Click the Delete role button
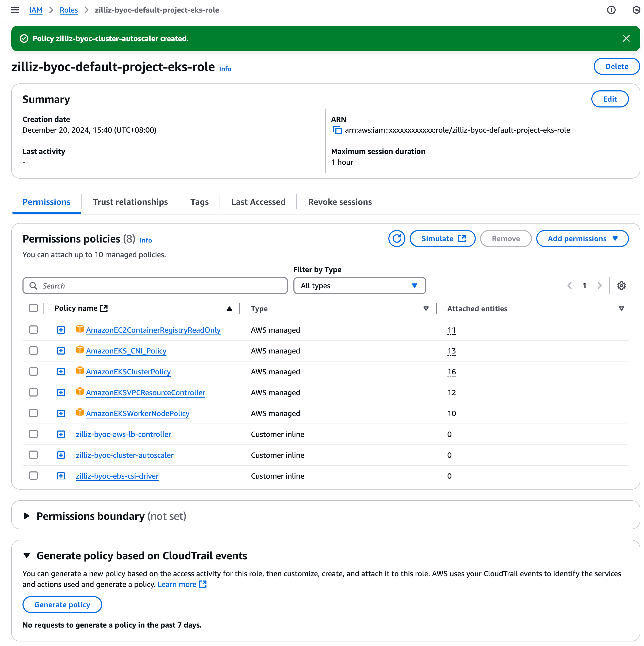The height and width of the screenshot is (646, 644). pyautogui.click(x=616, y=66)
